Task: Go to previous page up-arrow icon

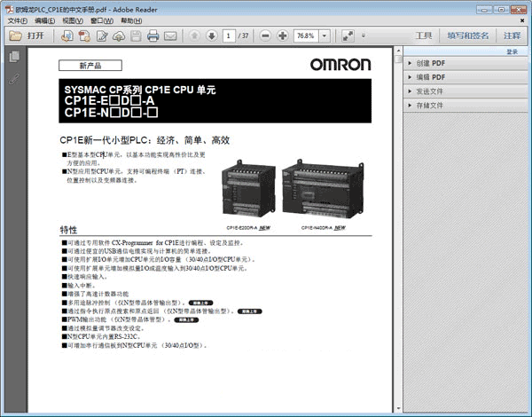Action: click(194, 35)
